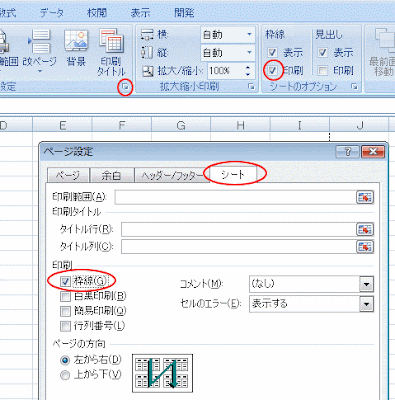The height and width of the screenshot is (400, 395).
Task: Enable 行列番号(L) checkbox
Action: tap(65, 326)
